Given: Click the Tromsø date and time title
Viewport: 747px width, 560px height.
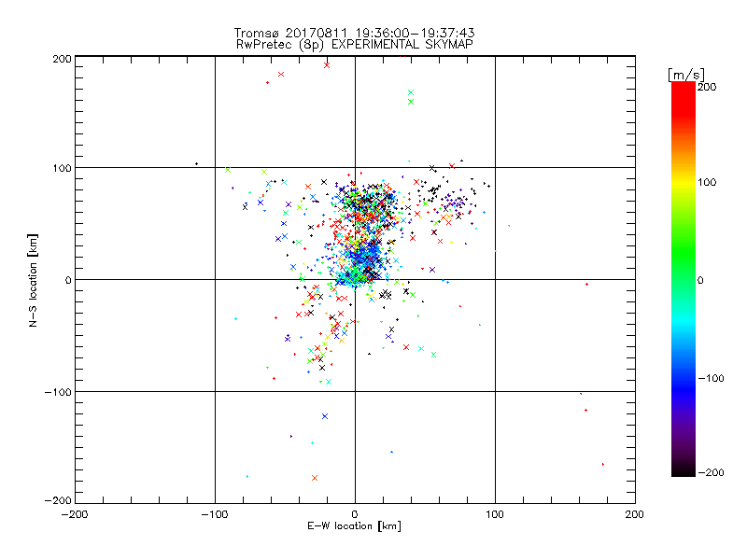Looking at the screenshot, I should point(354,33).
